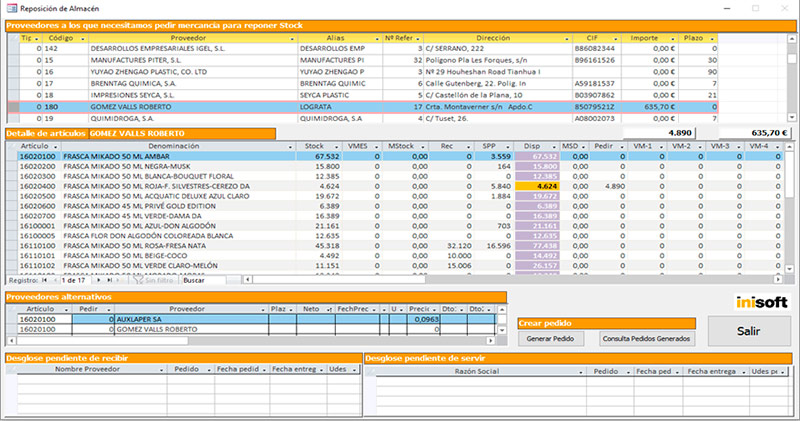The width and height of the screenshot is (800, 421).
Task: Click the '1 de 17' record number field
Action: point(75,280)
